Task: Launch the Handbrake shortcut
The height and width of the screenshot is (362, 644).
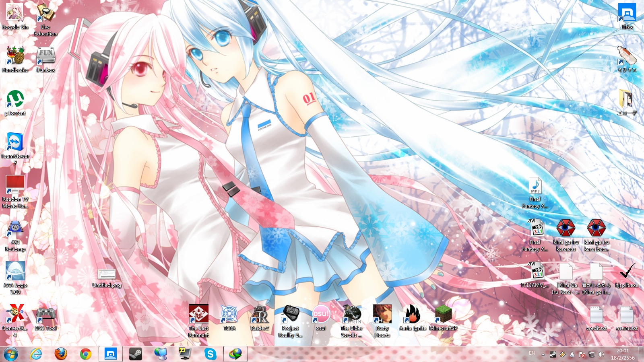Action: [x=15, y=60]
